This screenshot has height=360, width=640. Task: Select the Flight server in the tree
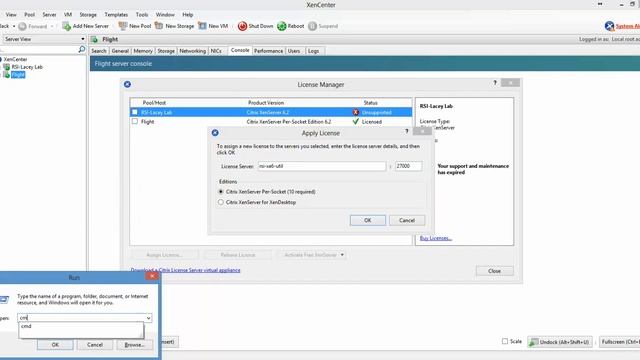coord(18,75)
